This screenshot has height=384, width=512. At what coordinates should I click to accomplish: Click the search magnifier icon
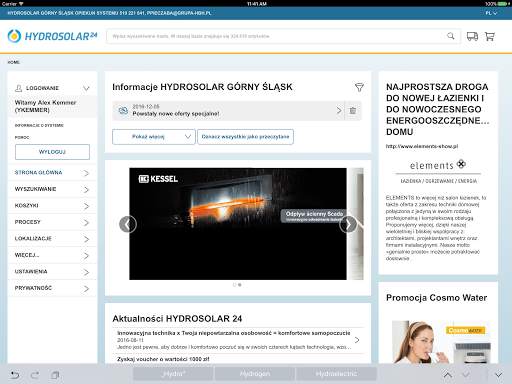click(451, 36)
